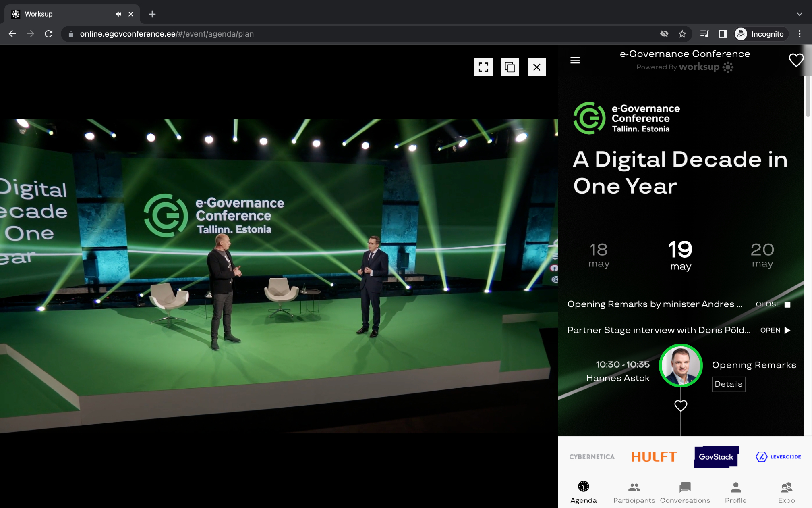The width and height of the screenshot is (812, 508).
Task: Click e-Governance Conference logo in sidebar
Action: tap(627, 118)
